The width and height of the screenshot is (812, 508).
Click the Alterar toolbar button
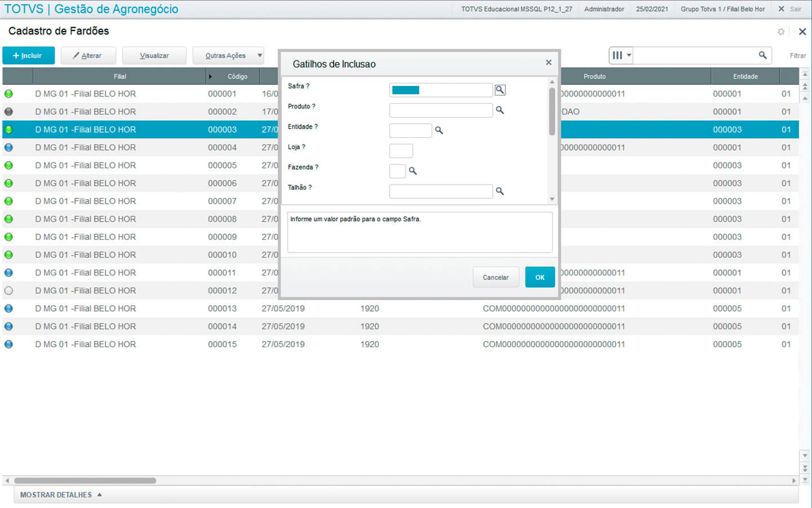[87, 55]
